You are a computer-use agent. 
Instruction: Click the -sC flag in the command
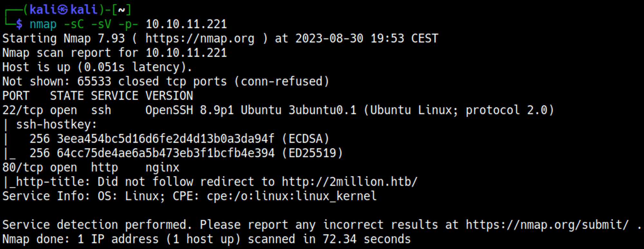[x=74, y=24]
